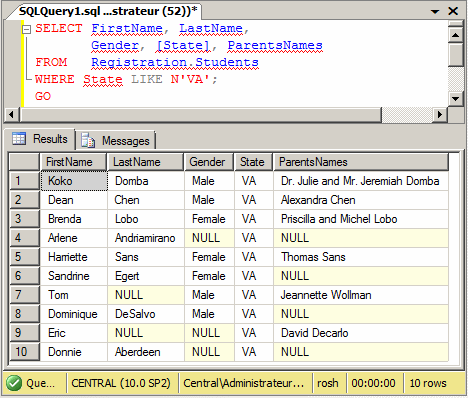Select the State column header

[253, 162]
